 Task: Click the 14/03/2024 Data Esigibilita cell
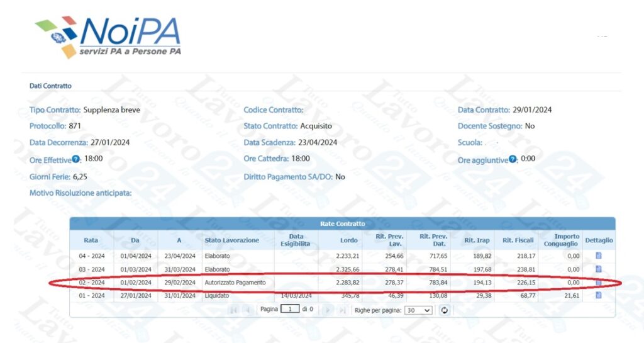point(296,295)
